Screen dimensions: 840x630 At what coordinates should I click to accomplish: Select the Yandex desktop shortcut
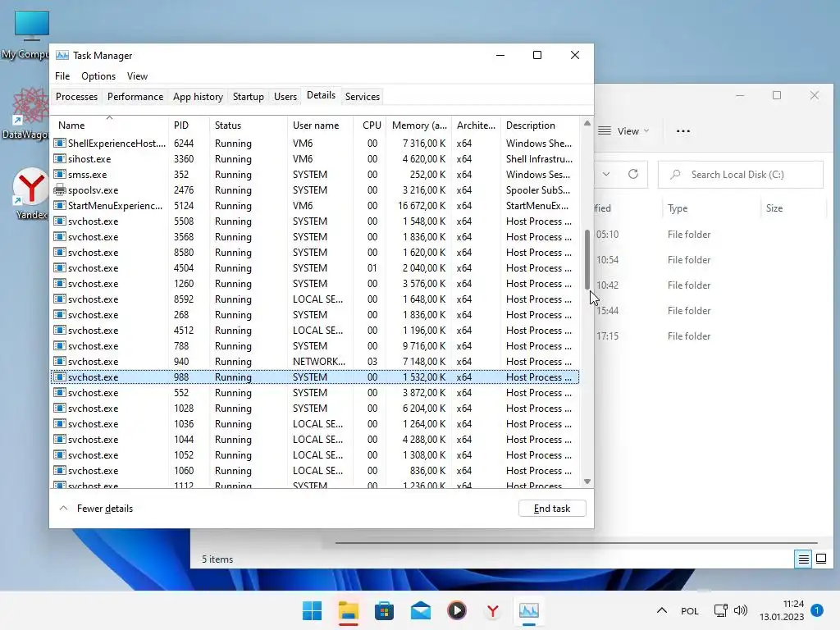[31, 194]
